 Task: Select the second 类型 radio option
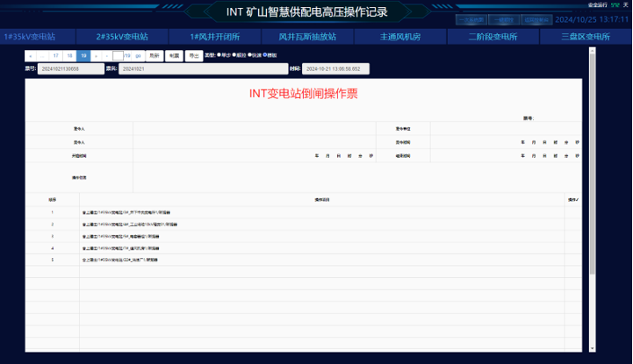coord(234,54)
